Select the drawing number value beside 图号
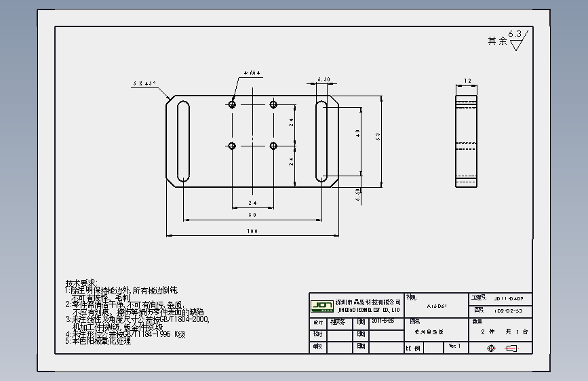Viewport: 588px width, 381px height. point(508,311)
